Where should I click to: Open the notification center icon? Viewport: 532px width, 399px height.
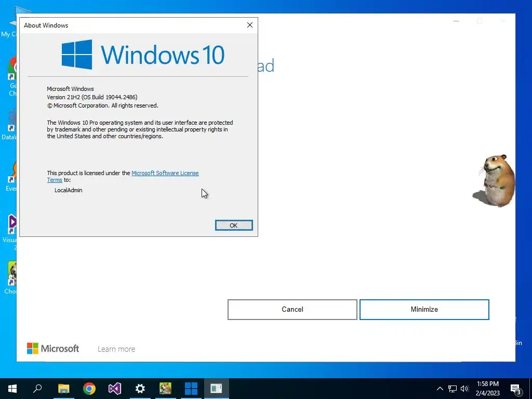click(516, 389)
